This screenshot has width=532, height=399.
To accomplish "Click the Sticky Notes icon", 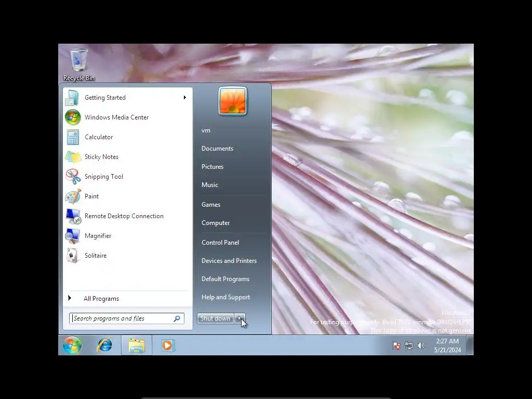I will (73, 157).
